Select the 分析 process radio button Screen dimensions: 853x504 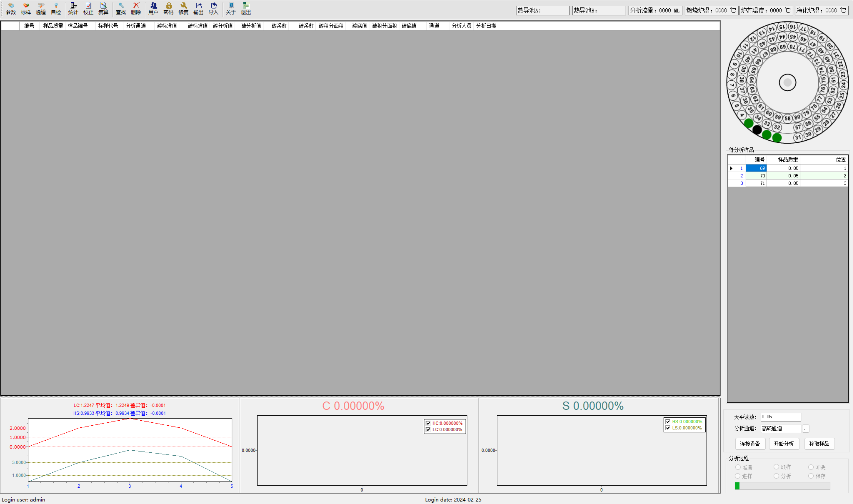click(x=776, y=476)
